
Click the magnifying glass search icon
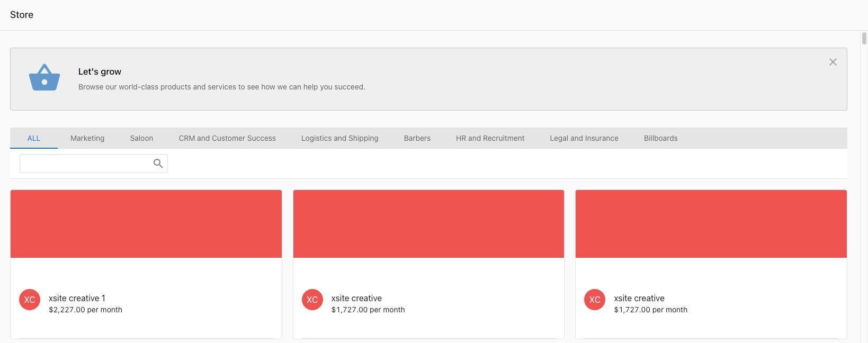158,164
